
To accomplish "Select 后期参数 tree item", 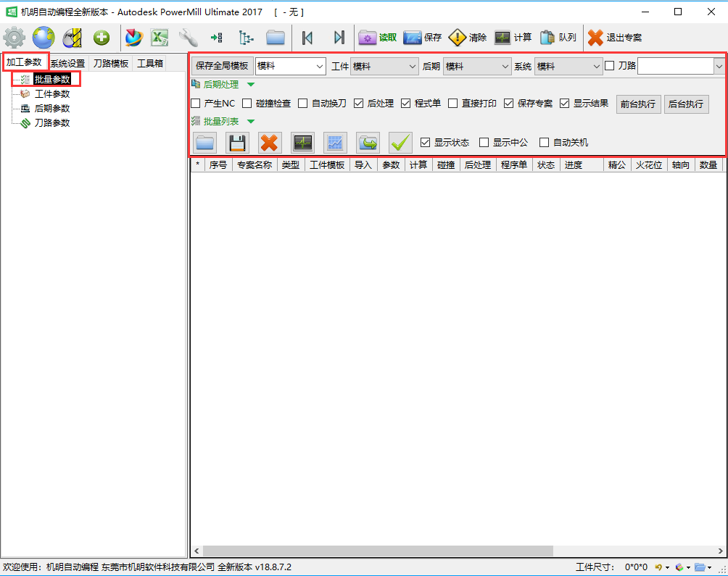I will pyautogui.click(x=52, y=108).
